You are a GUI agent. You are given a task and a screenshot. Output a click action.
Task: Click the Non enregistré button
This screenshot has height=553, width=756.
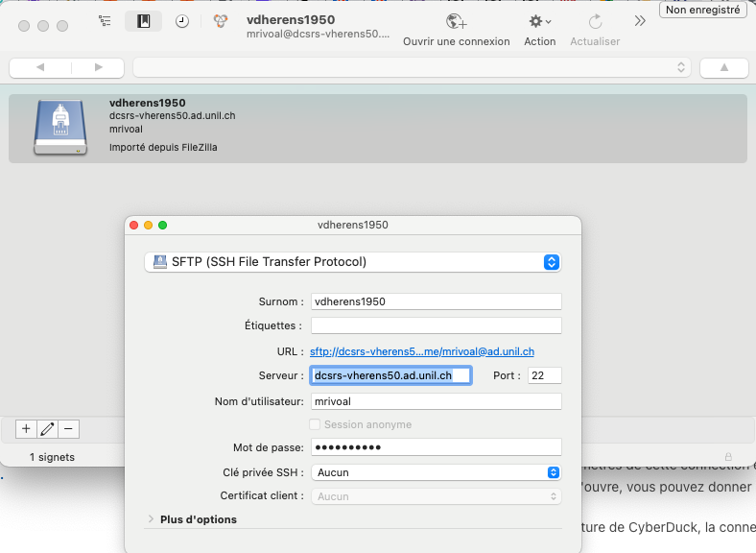click(702, 10)
